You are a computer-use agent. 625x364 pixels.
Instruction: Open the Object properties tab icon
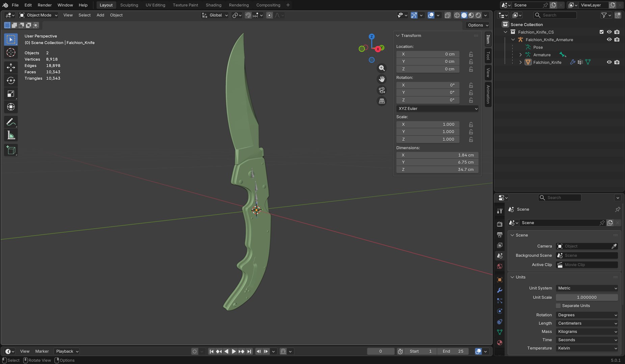pyautogui.click(x=500, y=280)
